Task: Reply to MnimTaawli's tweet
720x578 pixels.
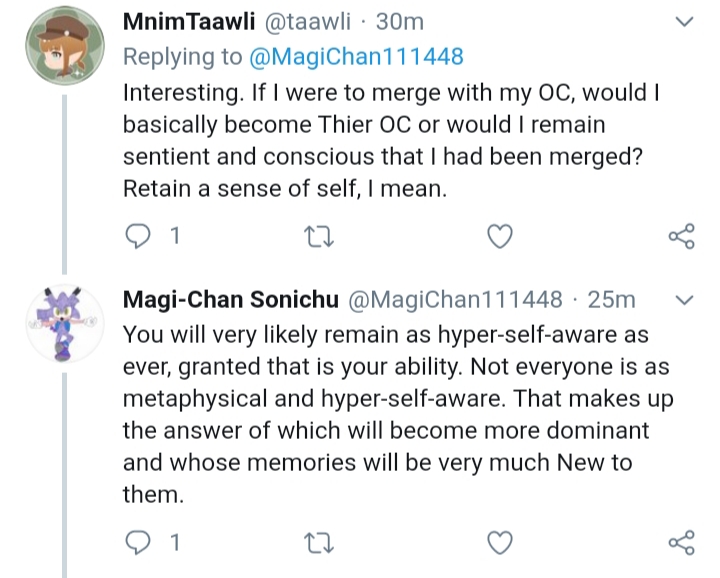Action: 138,236
